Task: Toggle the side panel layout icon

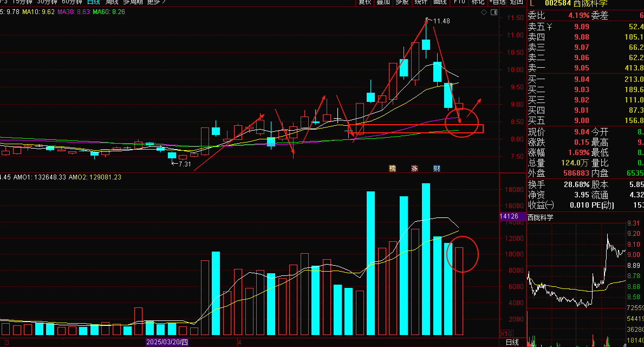Action: point(493,12)
